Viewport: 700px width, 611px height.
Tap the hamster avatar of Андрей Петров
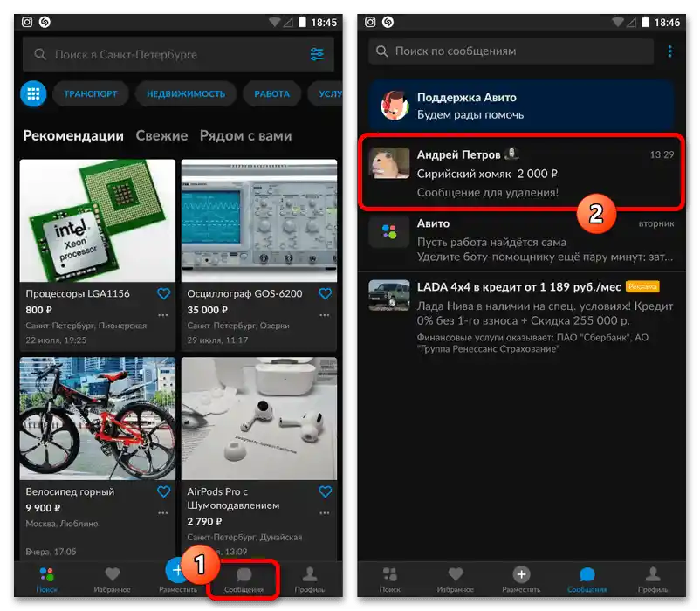389,163
